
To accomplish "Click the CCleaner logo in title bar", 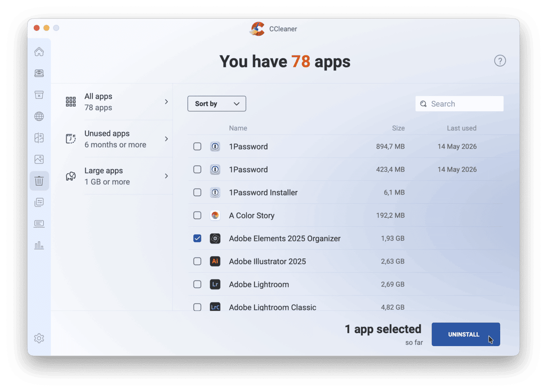I will coord(257,29).
